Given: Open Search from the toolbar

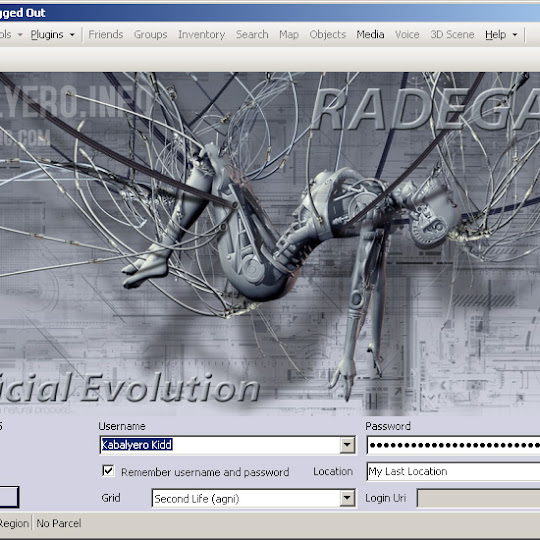Looking at the screenshot, I should pos(252,34).
